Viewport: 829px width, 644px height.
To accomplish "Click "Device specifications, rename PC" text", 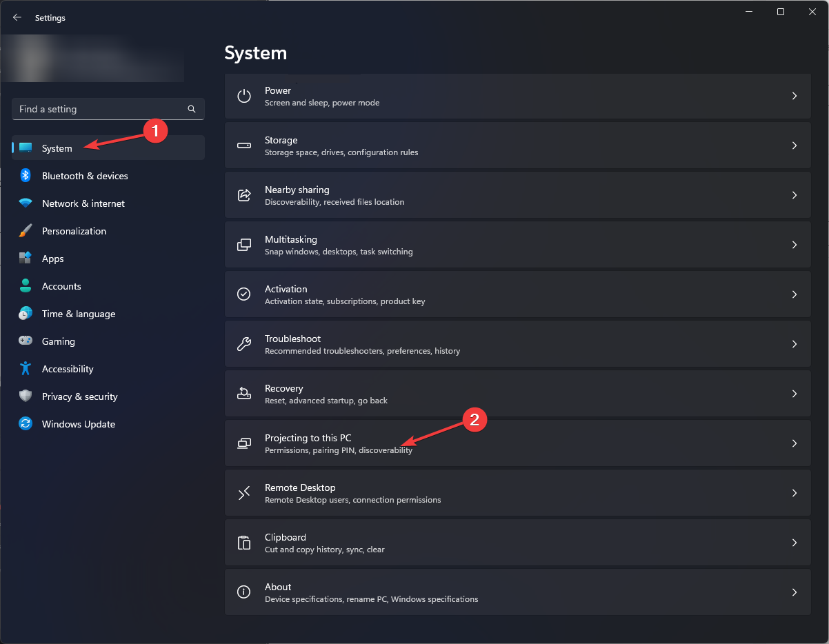I will click(x=326, y=599).
